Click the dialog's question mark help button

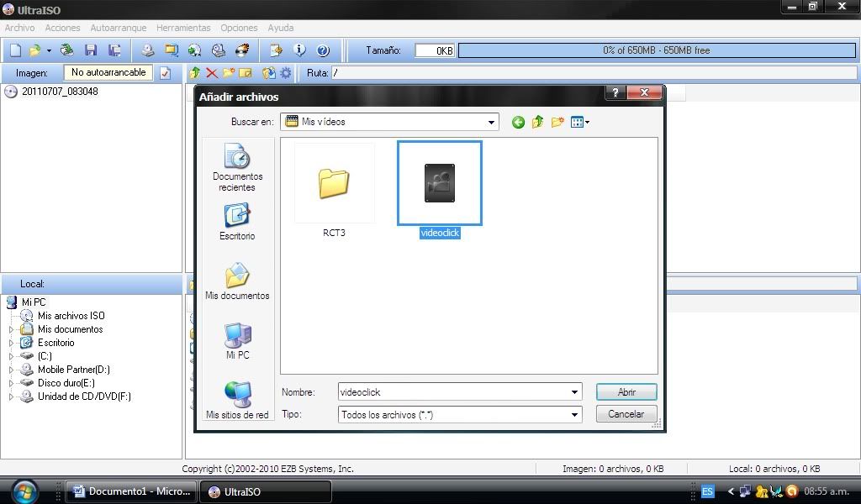point(615,92)
